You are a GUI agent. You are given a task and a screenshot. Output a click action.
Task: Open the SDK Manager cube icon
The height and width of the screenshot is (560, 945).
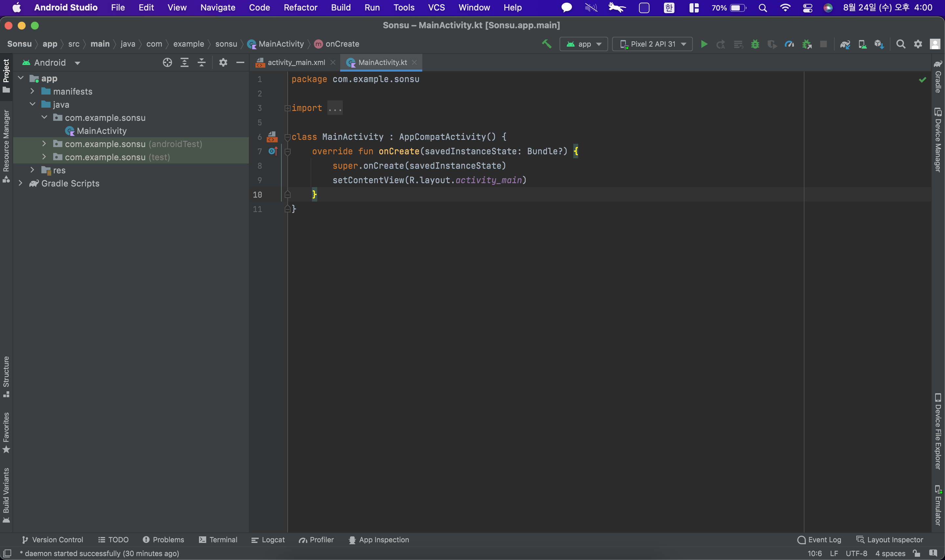click(879, 44)
